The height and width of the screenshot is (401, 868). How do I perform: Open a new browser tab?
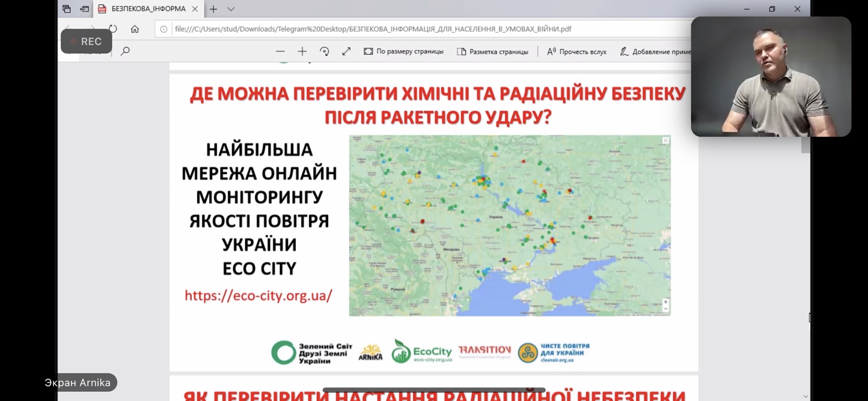pos(213,9)
